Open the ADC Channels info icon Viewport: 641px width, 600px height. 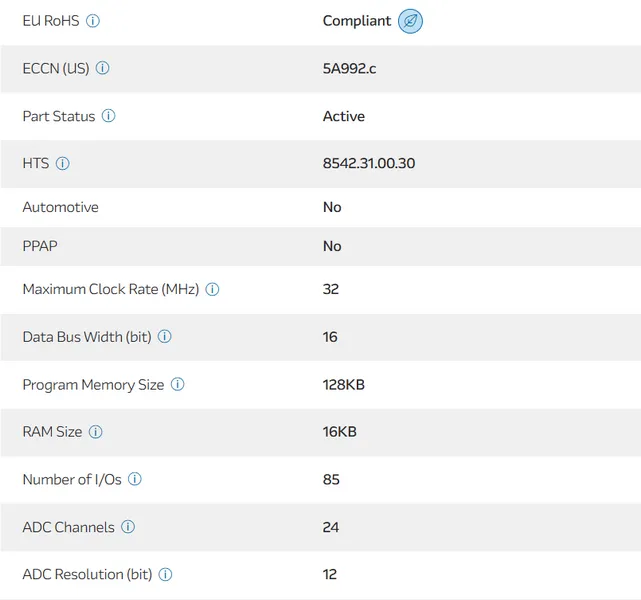(x=128, y=527)
